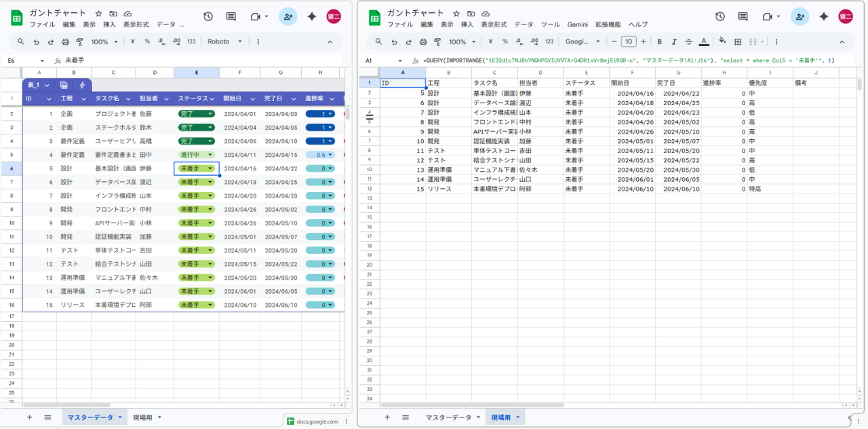Viewport: 868px width, 429px height.
Task: Toggle strikethrough formatting
Action: click(x=688, y=41)
